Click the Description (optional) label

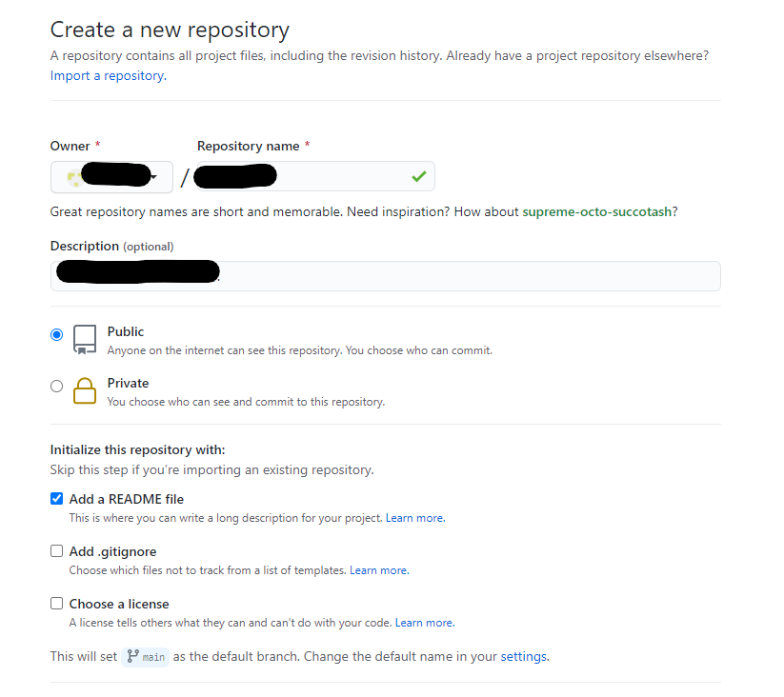(112, 247)
